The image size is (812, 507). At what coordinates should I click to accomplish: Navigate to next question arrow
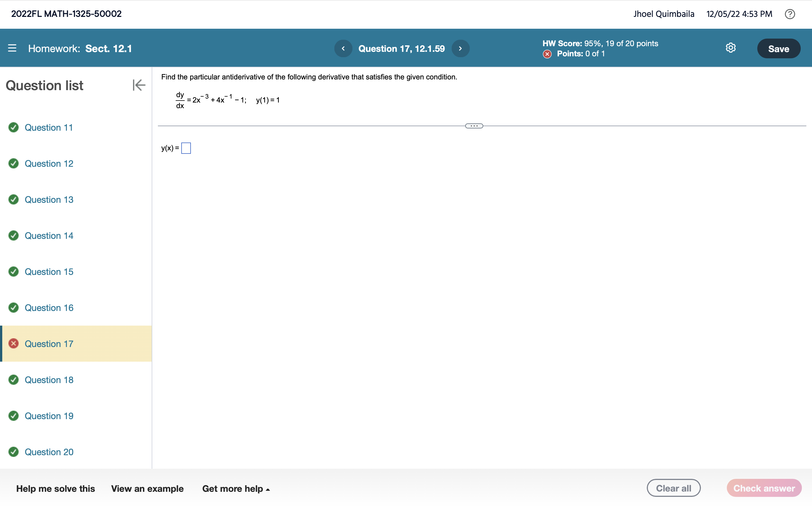pos(462,48)
